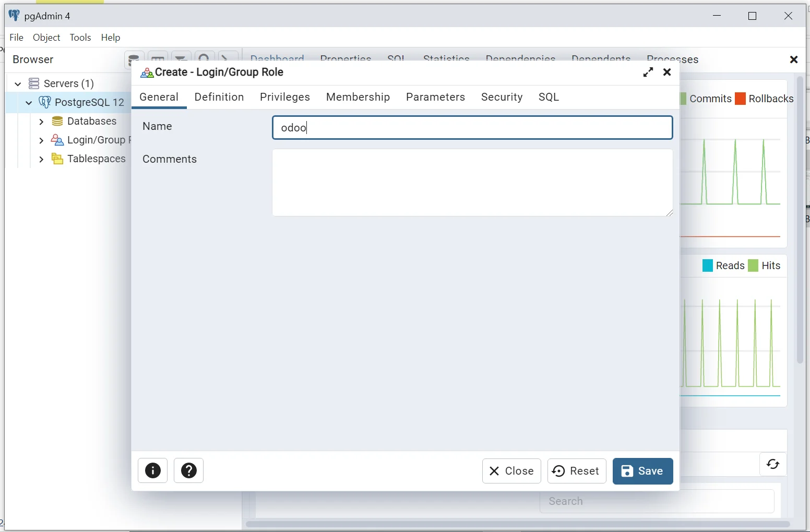This screenshot has width=810, height=532.
Task: Open the Tools menu
Action: pyautogui.click(x=80, y=38)
